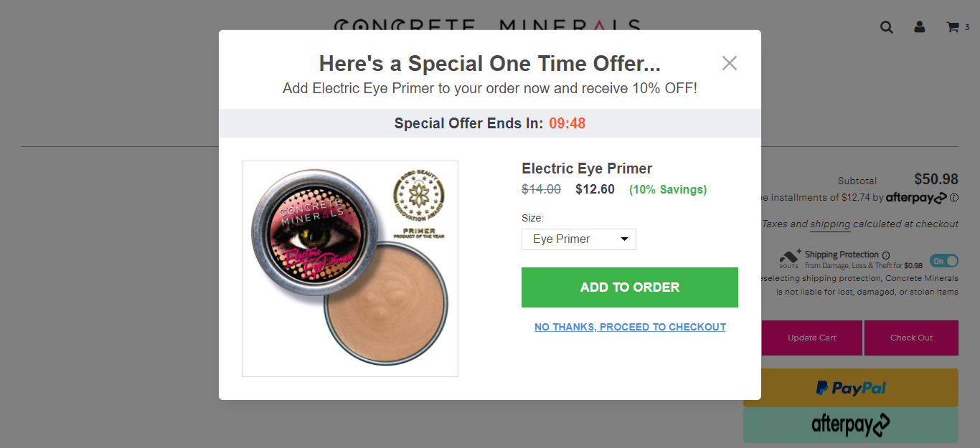Image resolution: width=980 pixels, height=448 pixels.
Task: Click the Concrete Minerals header logo
Action: tap(488, 26)
